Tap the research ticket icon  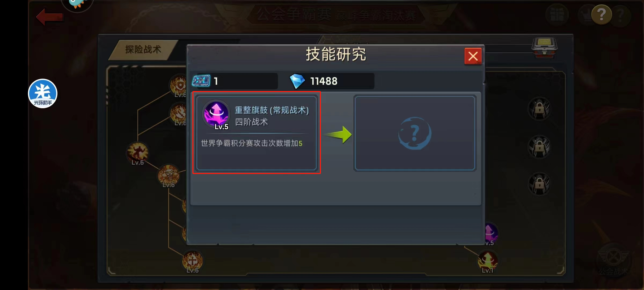click(x=201, y=81)
